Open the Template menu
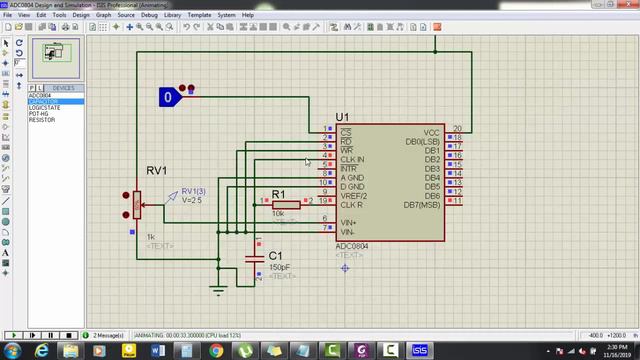Viewport: 640px width, 360px height. (199, 15)
